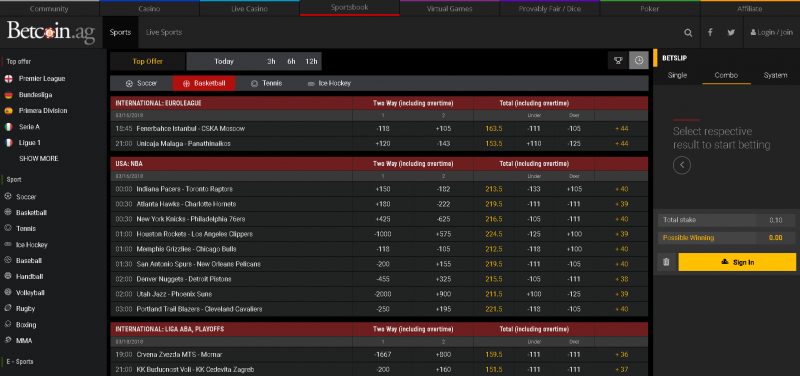Screen dimensions: 800x376
Task: Expand SHOW MORE leagues
Action: click(39, 159)
